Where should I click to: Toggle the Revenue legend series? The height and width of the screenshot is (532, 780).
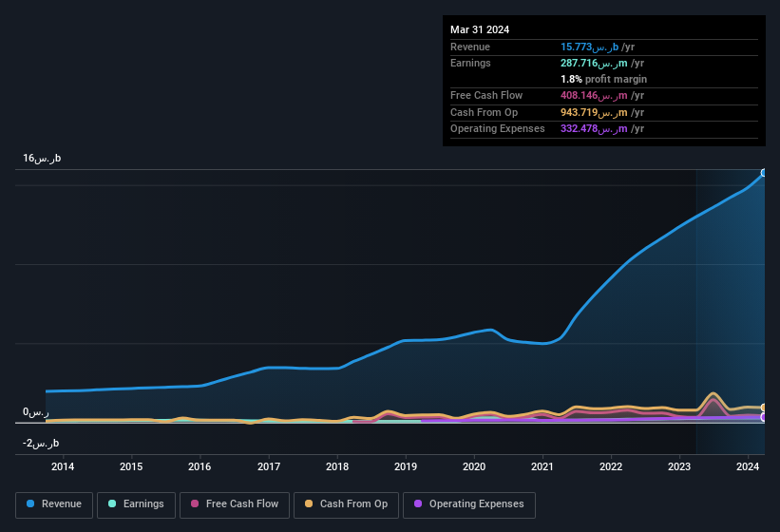pyautogui.click(x=55, y=504)
